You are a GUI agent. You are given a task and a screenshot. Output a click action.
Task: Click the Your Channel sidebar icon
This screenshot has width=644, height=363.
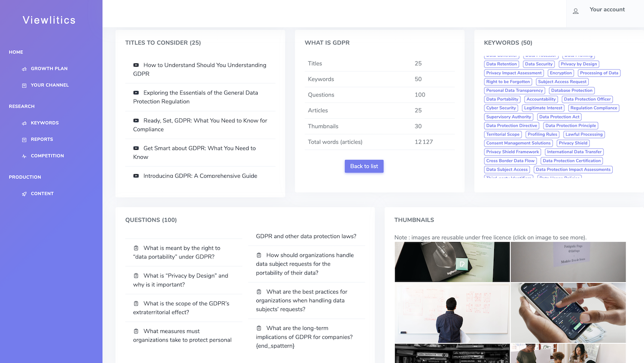pos(24,85)
